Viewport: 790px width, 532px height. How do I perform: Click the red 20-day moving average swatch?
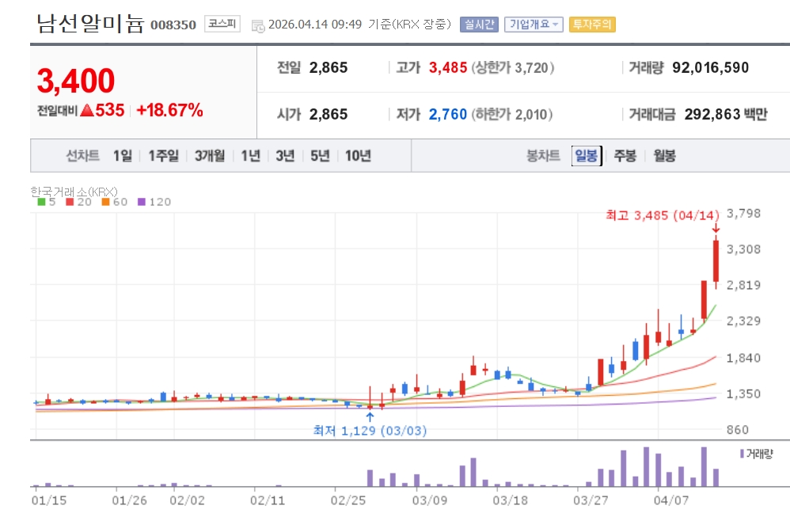click(x=70, y=202)
